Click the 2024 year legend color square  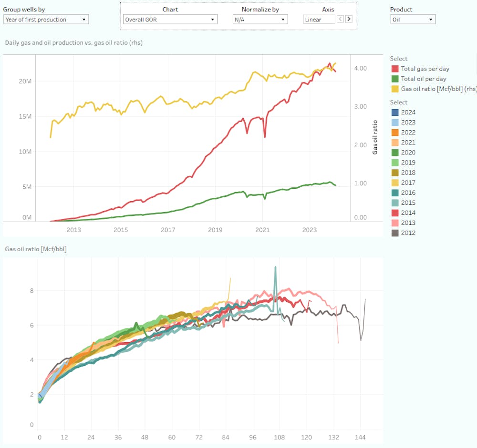pyautogui.click(x=394, y=112)
